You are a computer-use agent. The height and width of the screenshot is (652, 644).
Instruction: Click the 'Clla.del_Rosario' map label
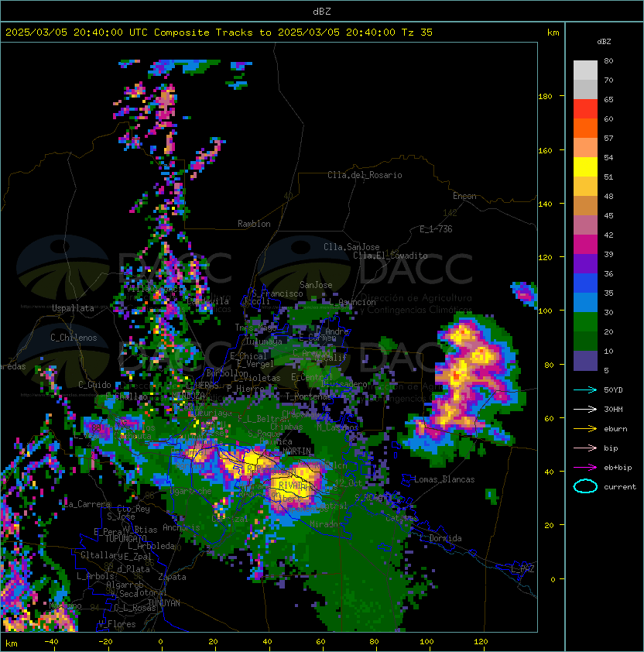coord(365,175)
